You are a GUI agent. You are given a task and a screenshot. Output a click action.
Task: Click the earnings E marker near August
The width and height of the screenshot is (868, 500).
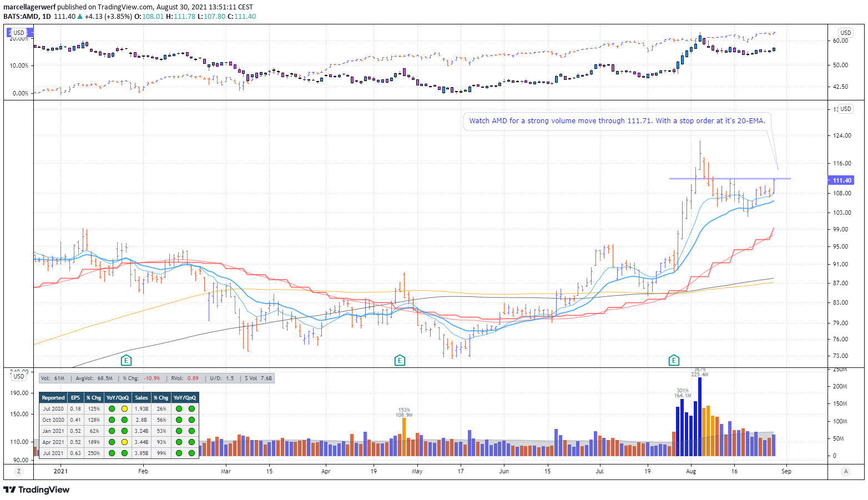(674, 361)
